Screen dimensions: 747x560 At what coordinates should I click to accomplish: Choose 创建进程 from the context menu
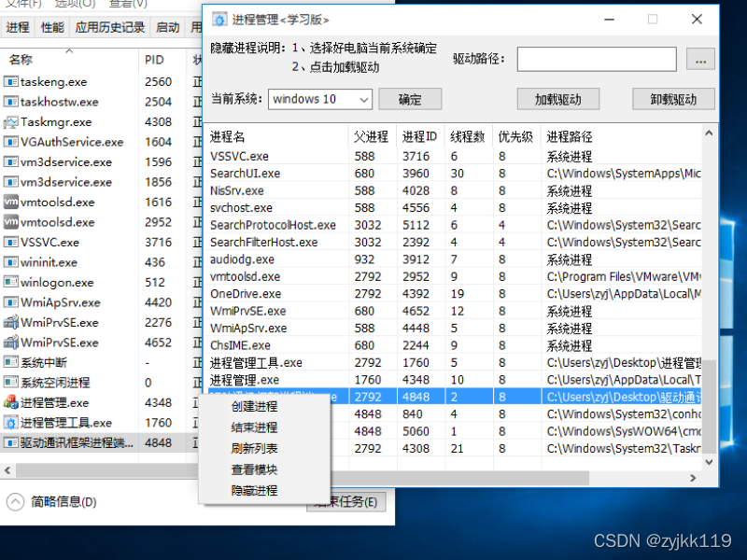[254, 406]
